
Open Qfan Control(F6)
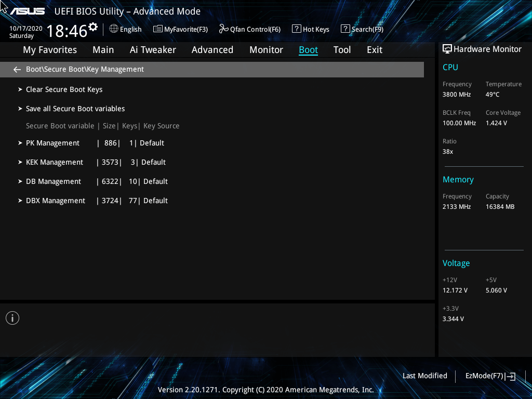click(255, 30)
